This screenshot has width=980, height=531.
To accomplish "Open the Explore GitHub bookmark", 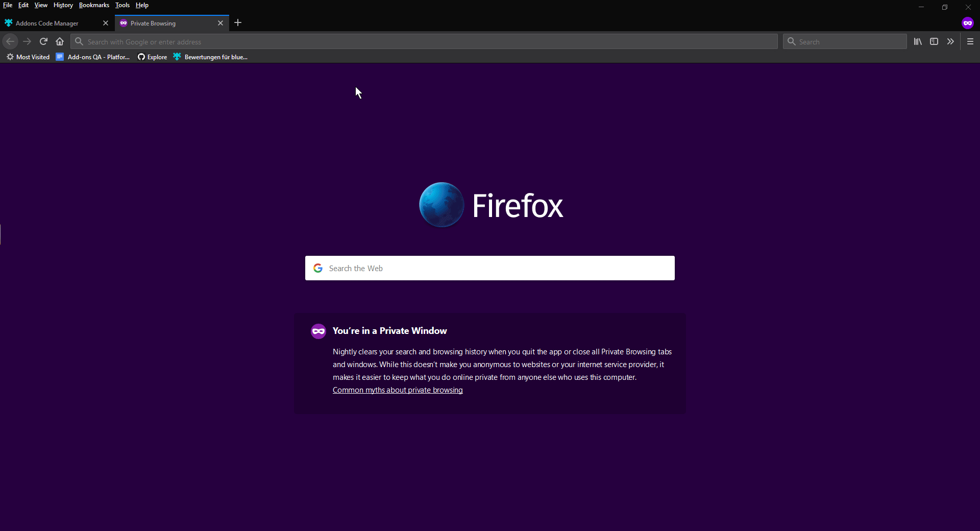I will [153, 57].
